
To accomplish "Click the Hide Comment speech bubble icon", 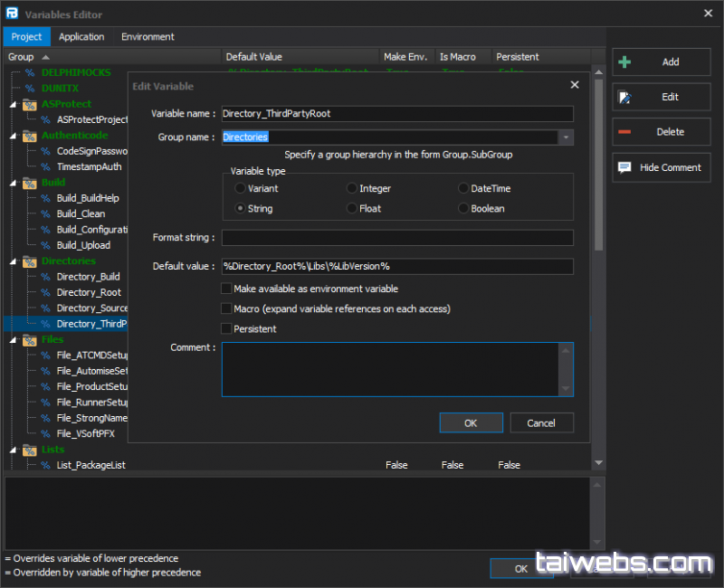I will pyautogui.click(x=624, y=167).
